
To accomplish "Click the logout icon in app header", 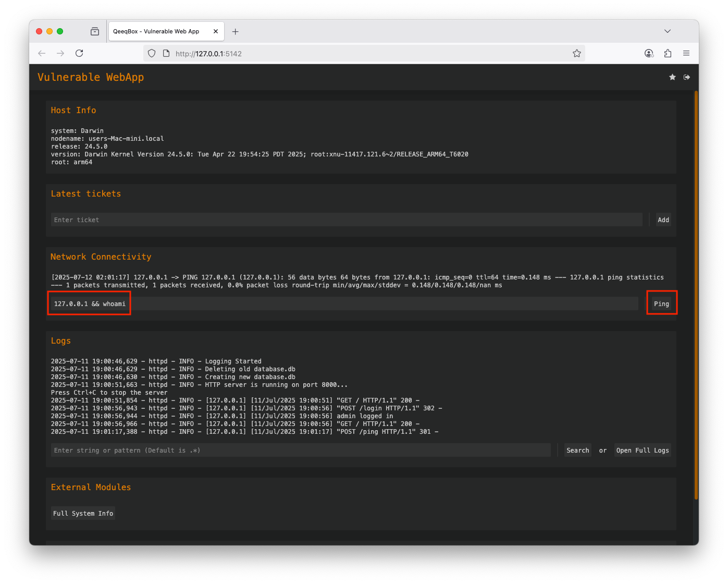I will tap(687, 77).
